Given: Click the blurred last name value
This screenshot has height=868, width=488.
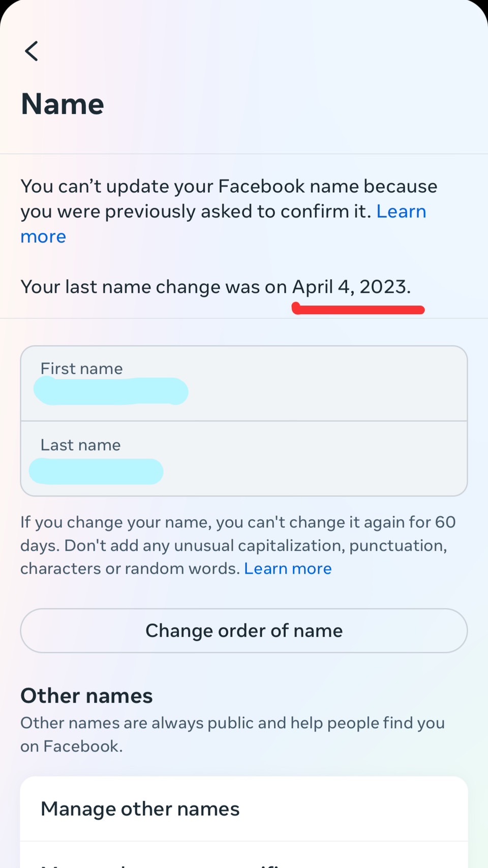Looking at the screenshot, I should click(x=96, y=471).
